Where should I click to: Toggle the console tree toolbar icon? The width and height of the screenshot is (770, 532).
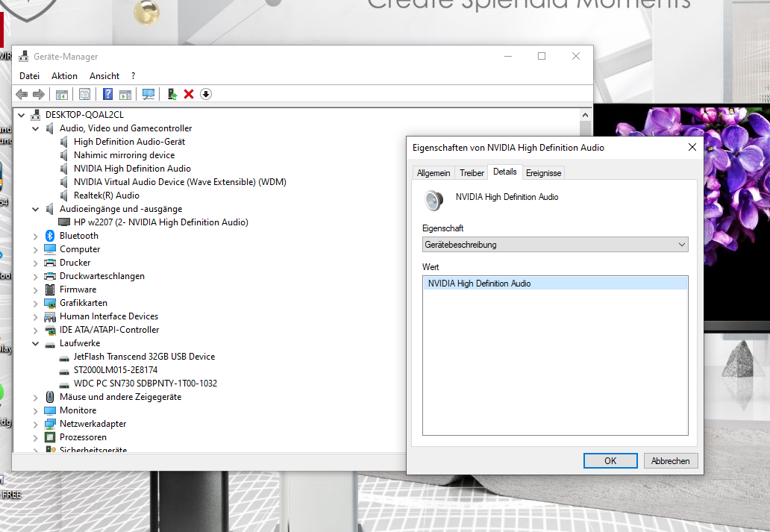point(62,94)
